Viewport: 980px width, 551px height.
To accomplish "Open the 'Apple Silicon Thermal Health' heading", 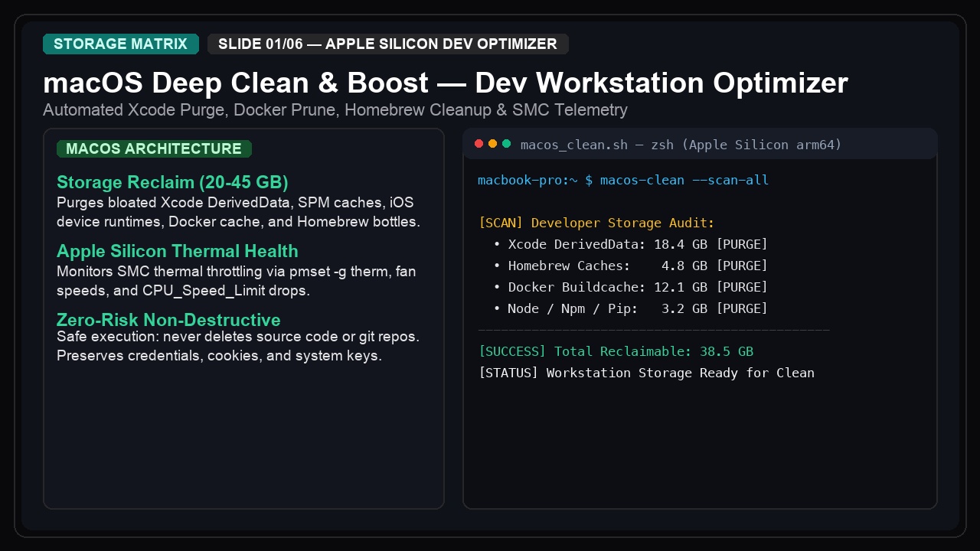I will pyautogui.click(x=178, y=251).
